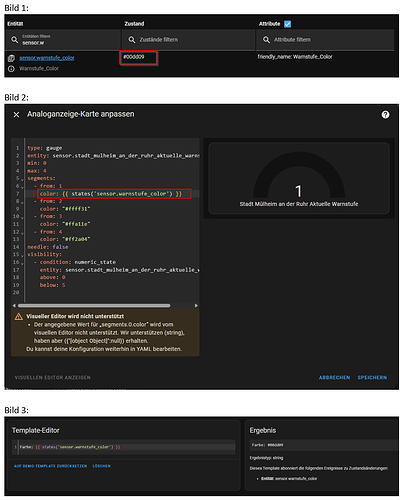
Task: Click the Zustände filtern input field
Action: [188, 40]
